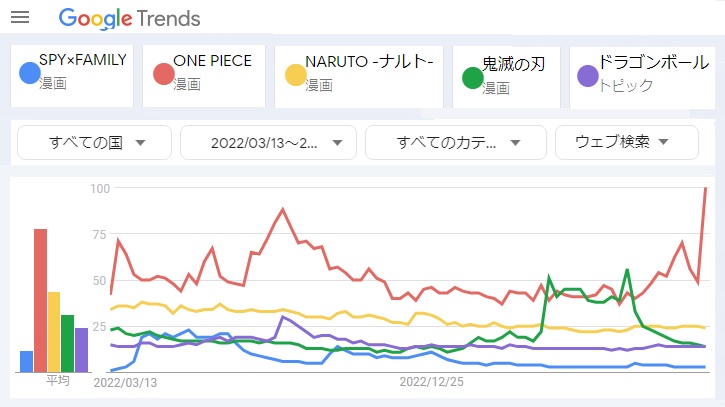Click the ONE PIECE peak at chart end
725x407 pixels.
coord(707,188)
